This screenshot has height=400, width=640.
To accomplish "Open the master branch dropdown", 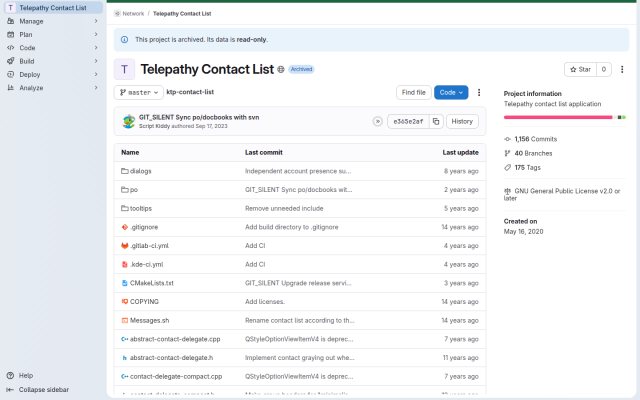I will point(139,93).
